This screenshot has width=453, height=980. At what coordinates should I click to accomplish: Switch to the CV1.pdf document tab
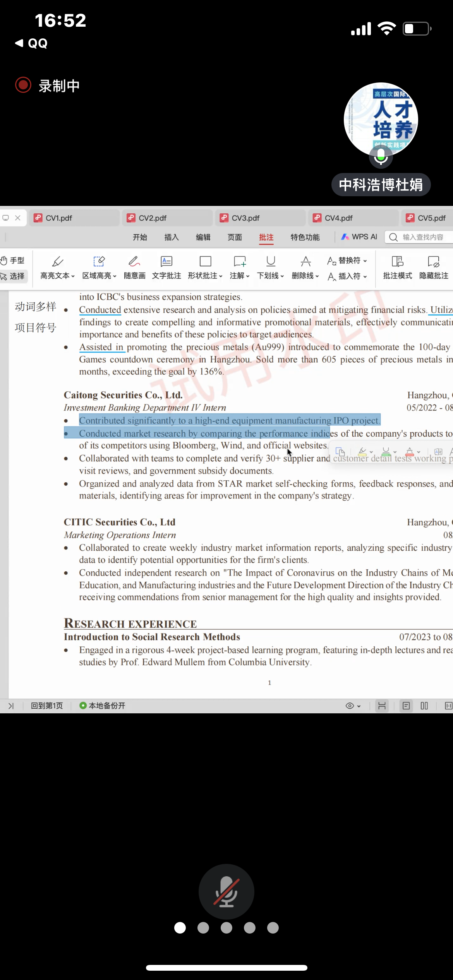click(x=74, y=218)
